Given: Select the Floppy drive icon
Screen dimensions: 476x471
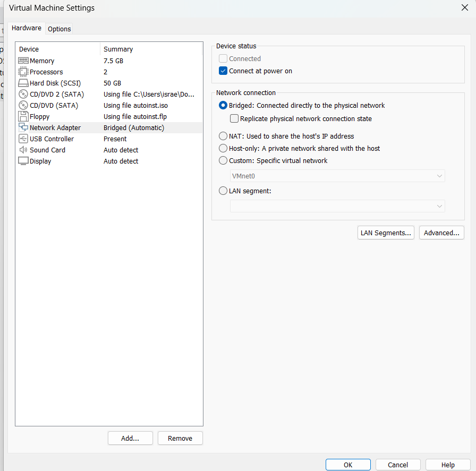Looking at the screenshot, I should click(23, 116).
